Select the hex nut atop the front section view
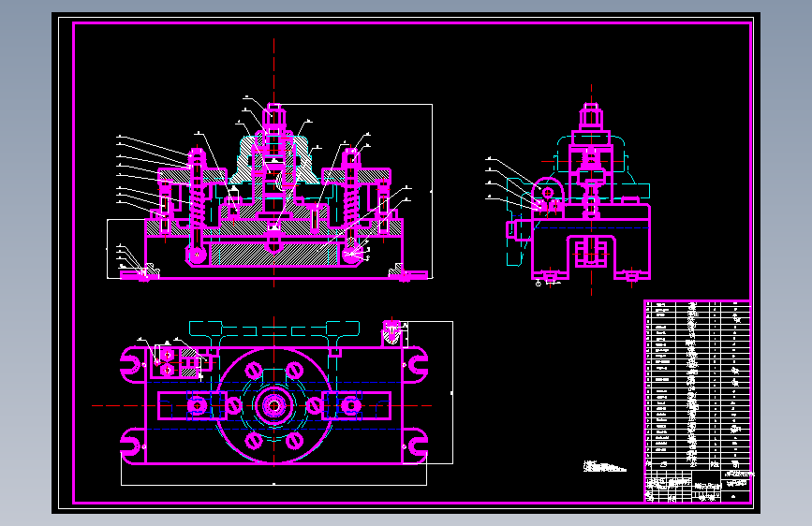This screenshot has width=812, height=526. (274, 117)
